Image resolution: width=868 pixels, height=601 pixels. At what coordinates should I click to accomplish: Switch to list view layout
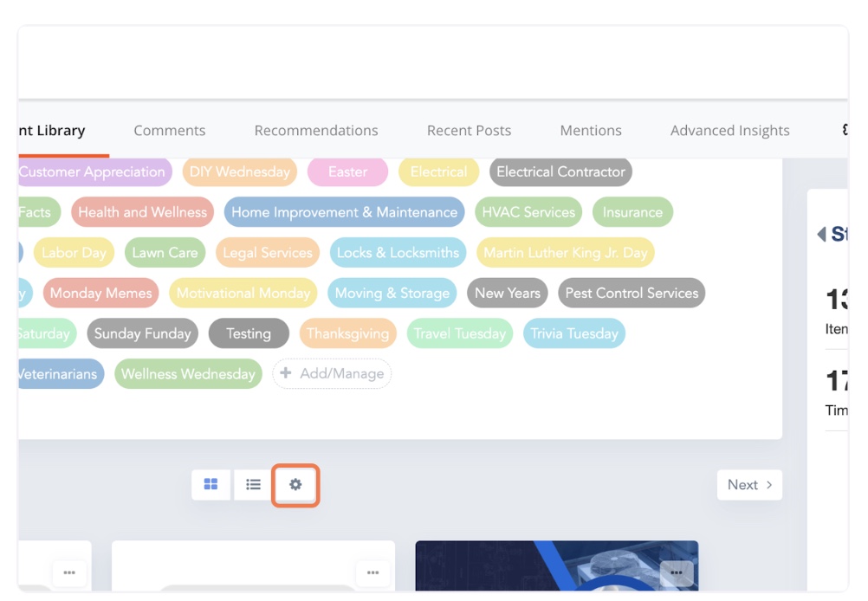(253, 485)
